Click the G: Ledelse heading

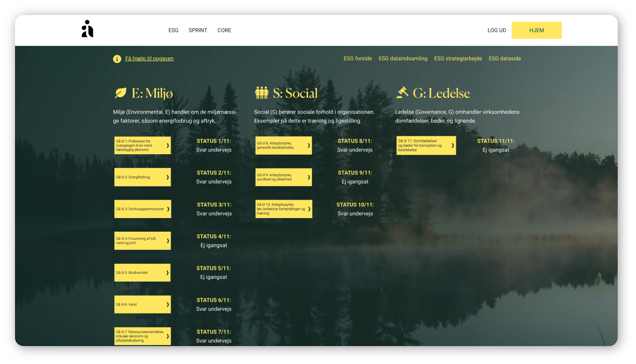click(441, 93)
